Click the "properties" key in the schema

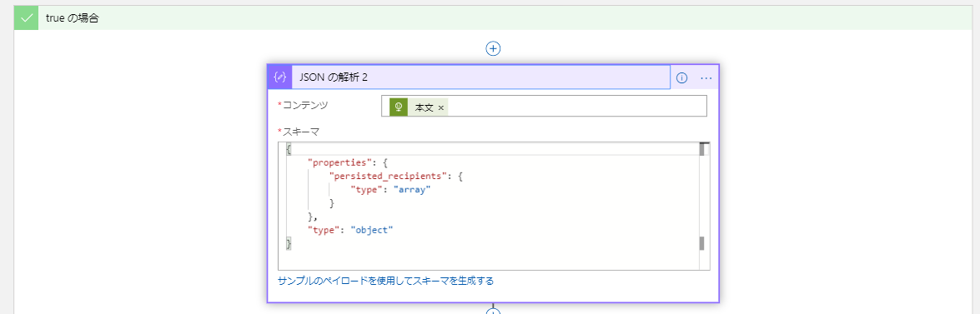tap(340, 163)
